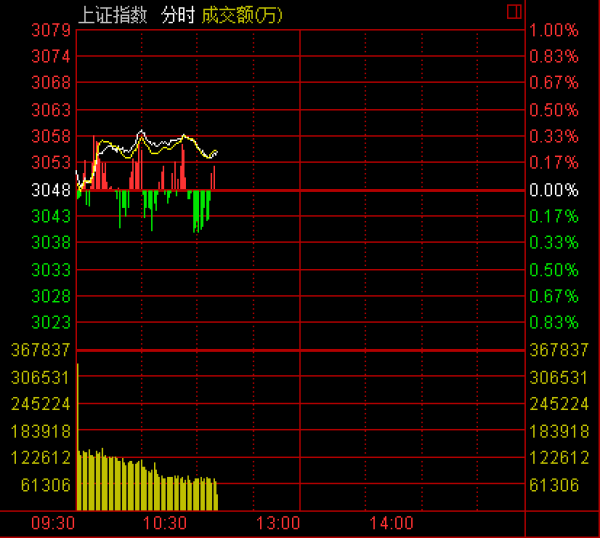Click the white 3048 baseline price label
The image size is (600, 538).
[x=51, y=190]
